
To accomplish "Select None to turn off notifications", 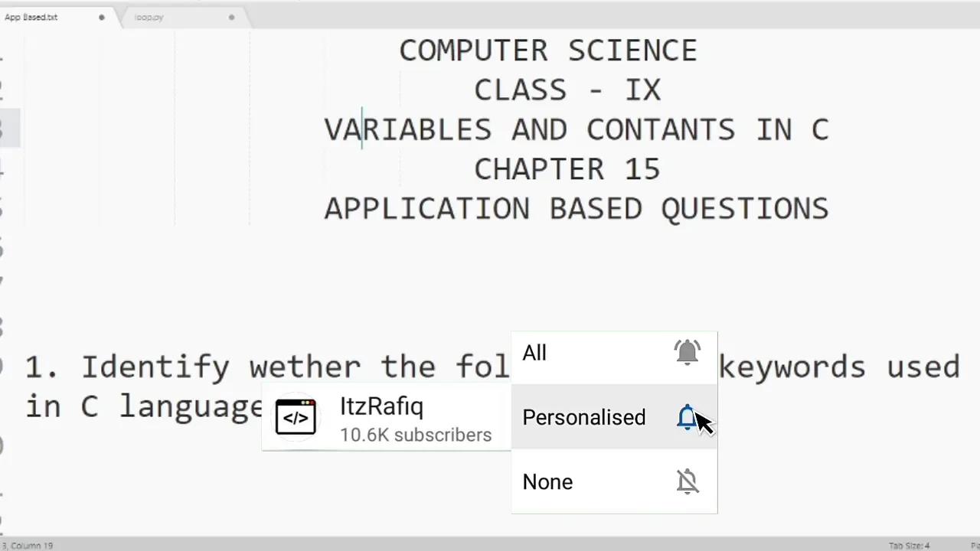I will (x=547, y=481).
